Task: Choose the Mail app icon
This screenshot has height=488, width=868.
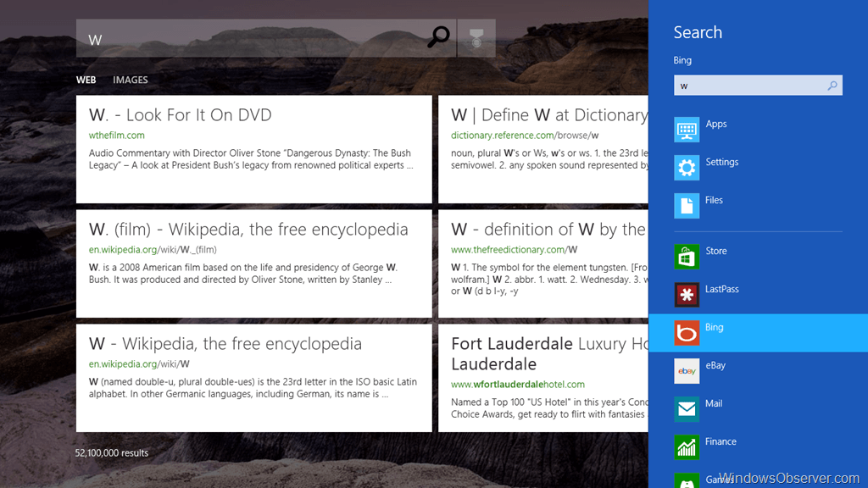Action: click(x=687, y=409)
